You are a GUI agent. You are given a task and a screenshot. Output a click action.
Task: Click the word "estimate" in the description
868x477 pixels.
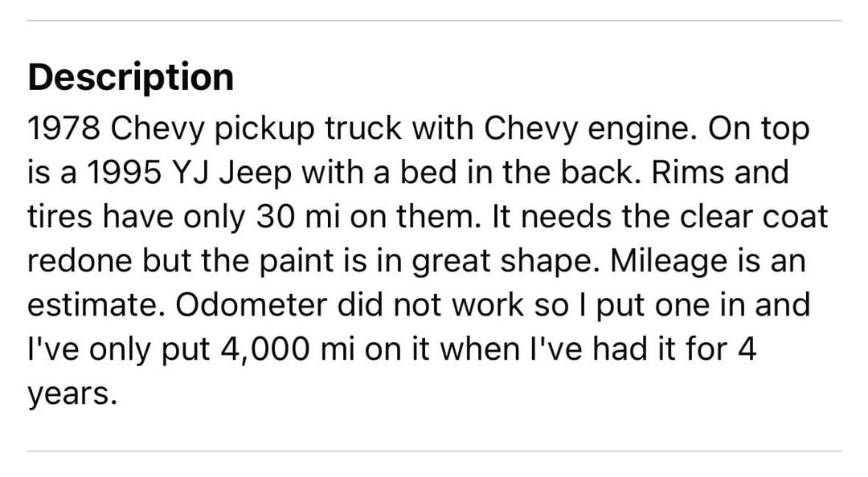pyautogui.click(x=94, y=306)
